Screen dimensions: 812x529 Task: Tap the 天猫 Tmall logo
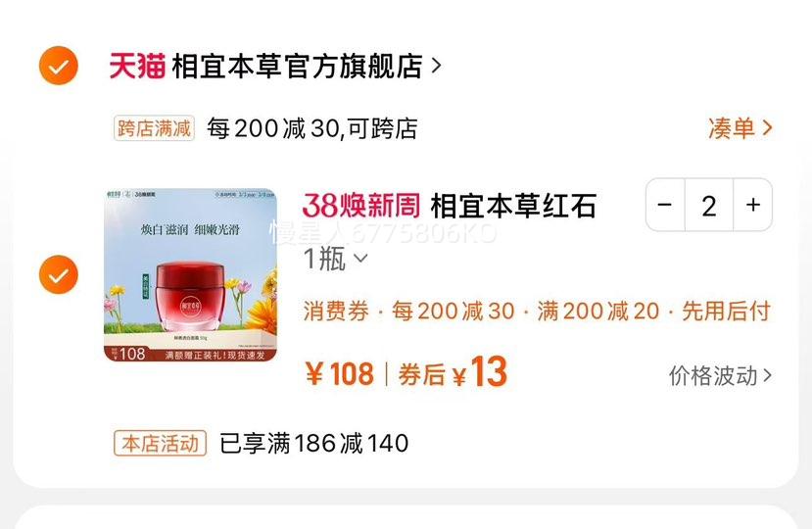pyautogui.click(x=137, y=67)
